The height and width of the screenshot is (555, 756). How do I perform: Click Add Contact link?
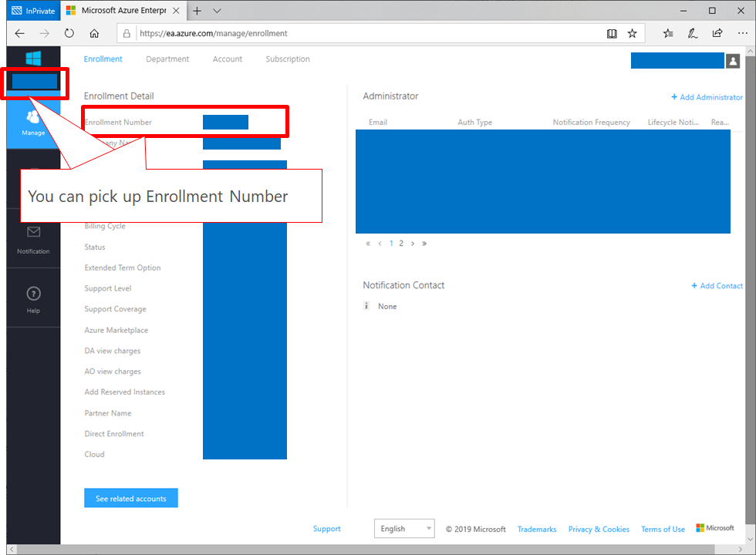717,286
